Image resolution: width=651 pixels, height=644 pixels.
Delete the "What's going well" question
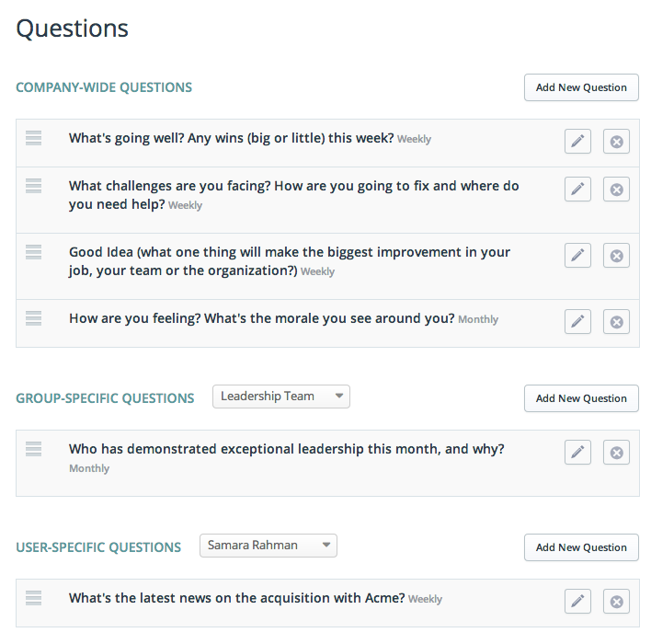click(x=616, y=142)
